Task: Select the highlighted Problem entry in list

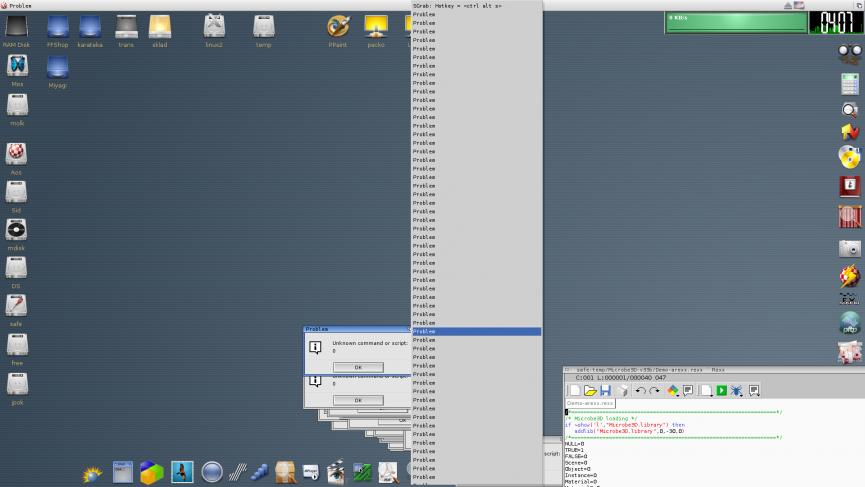Action: click(476, 331)
